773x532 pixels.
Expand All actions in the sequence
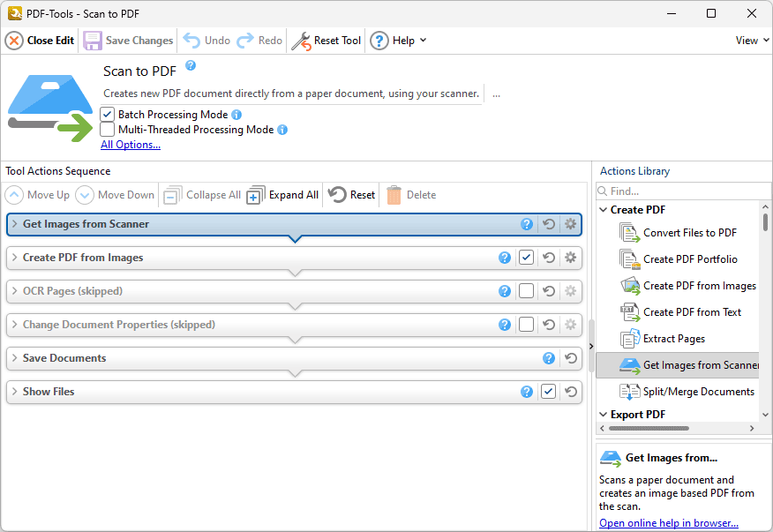pyautogui.click(x=283, y=195)
